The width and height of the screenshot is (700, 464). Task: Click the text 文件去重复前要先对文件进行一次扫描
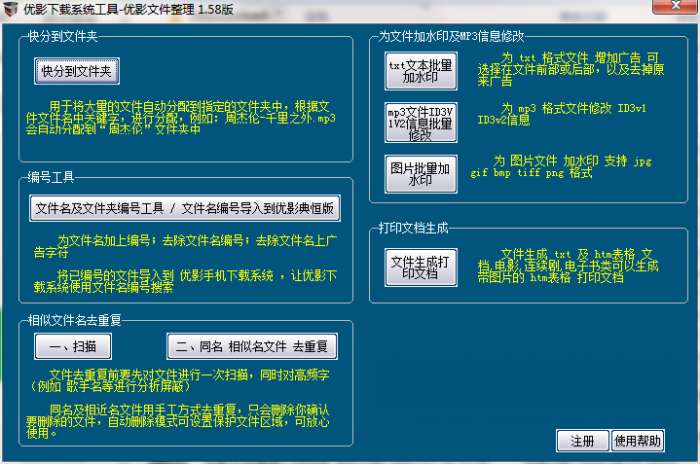click(148, 375)
